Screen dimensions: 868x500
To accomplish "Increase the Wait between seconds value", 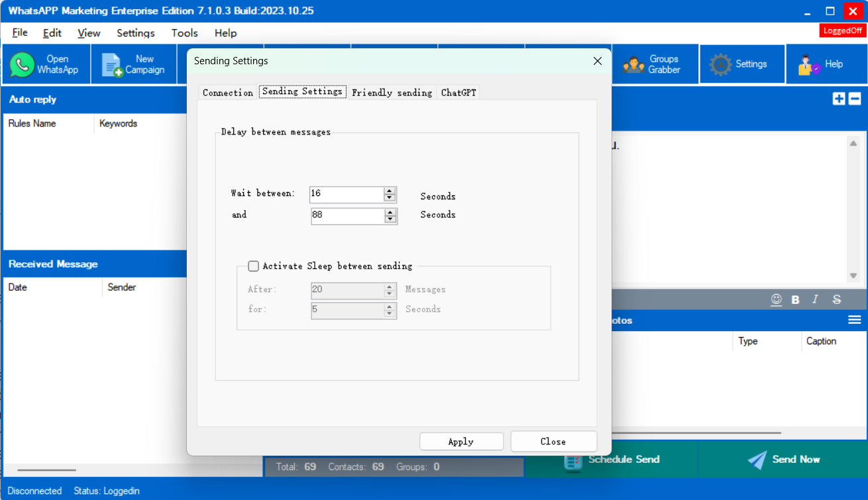I will pyautogui.click(x=390, y=191).
